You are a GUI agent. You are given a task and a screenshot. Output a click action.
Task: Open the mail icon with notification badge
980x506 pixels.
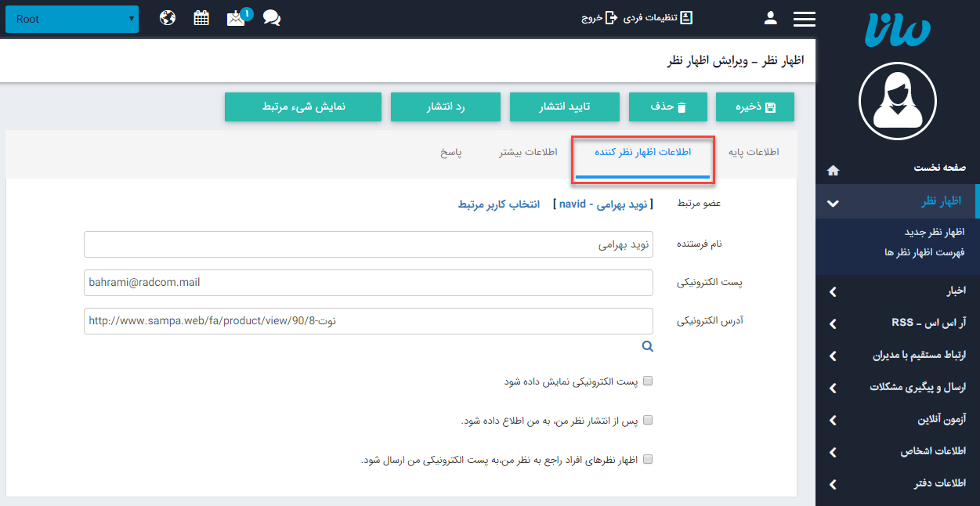pos(236,16)
